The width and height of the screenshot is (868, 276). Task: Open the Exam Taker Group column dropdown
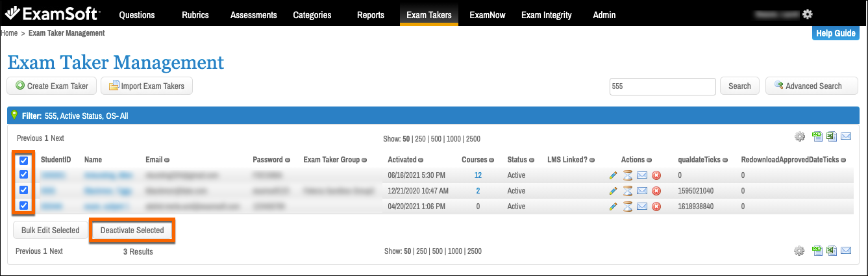click(365, 160)
